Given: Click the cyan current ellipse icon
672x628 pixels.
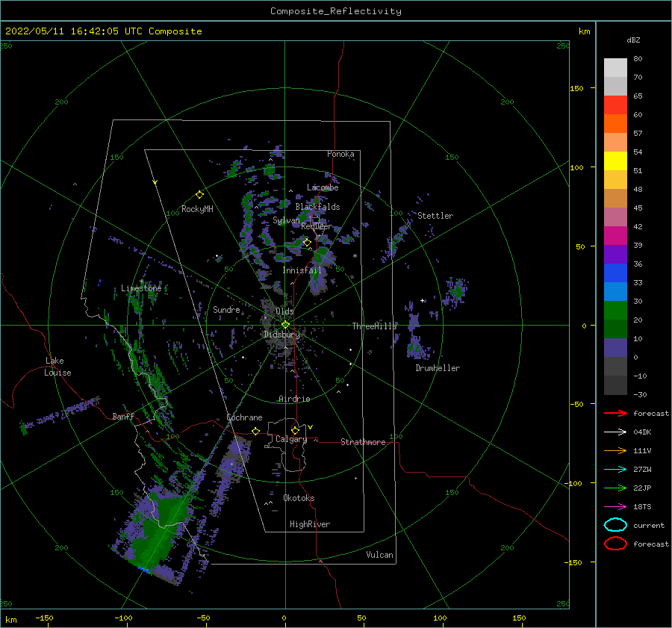Looking at the screenshot, I should click(x=615, y=525).
